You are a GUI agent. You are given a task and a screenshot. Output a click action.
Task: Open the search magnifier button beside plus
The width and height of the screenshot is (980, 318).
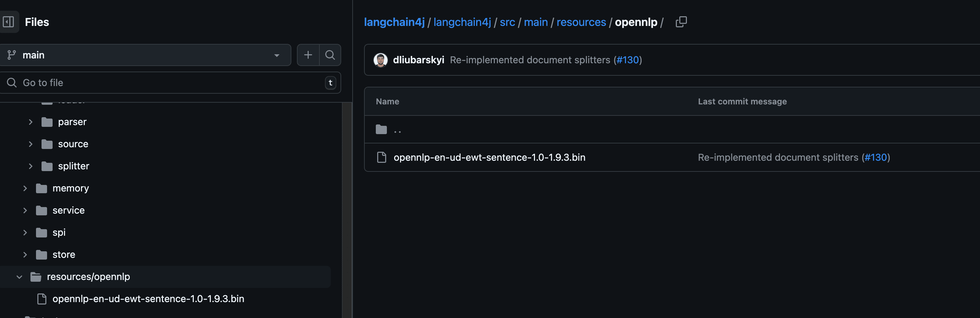click(x=330, y=55)
